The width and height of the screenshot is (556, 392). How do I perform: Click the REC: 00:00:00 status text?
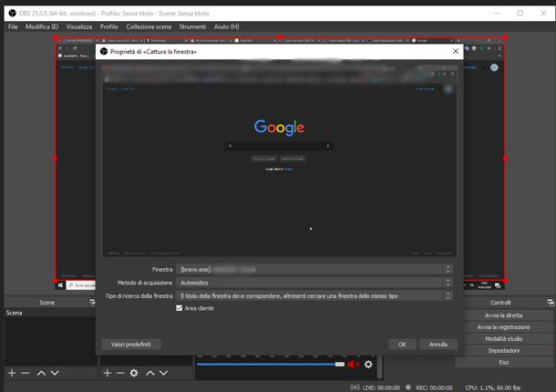(x=434, y=387)
